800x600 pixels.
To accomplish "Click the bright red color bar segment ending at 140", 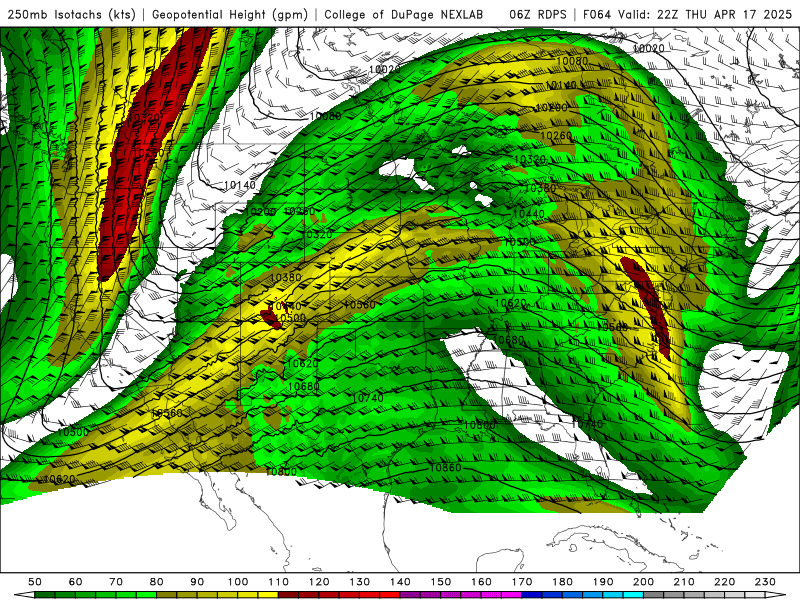I will (x=390, y=595).
